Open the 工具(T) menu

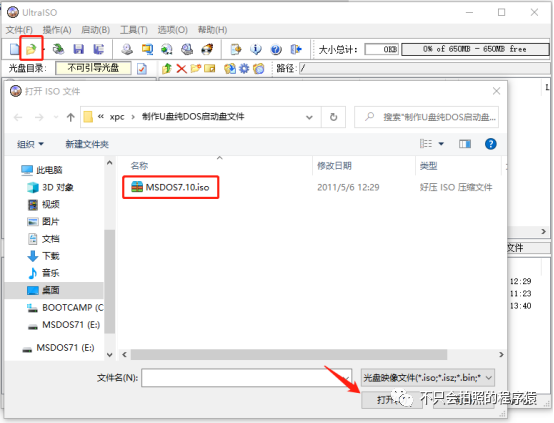[x=134, y=30]
